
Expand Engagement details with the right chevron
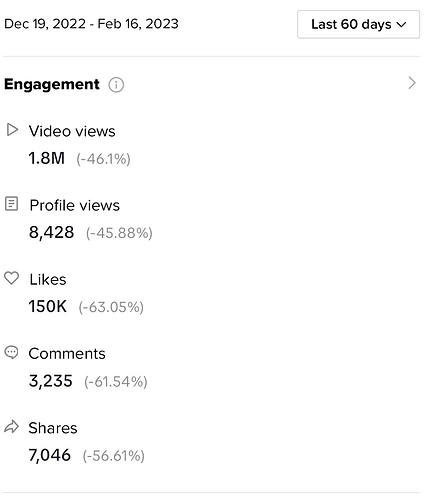click(412, 83)
